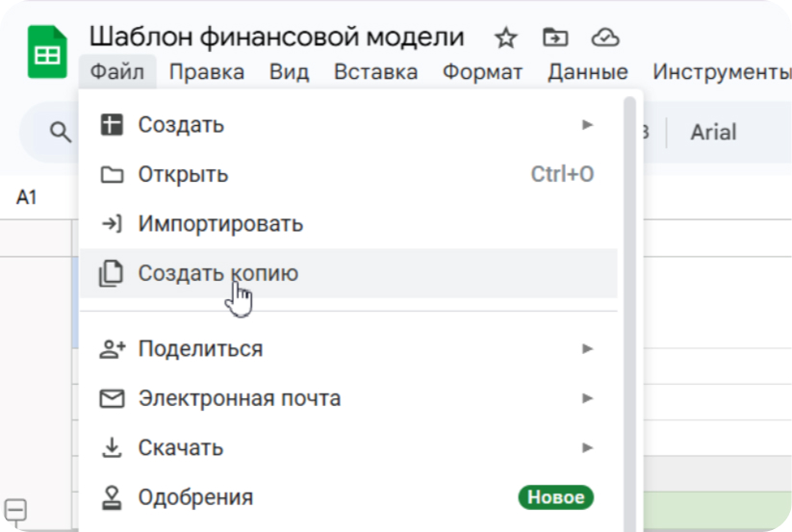Click the Импортировать arrow icon
792x532 pixels.
click(x=112, y=224)
